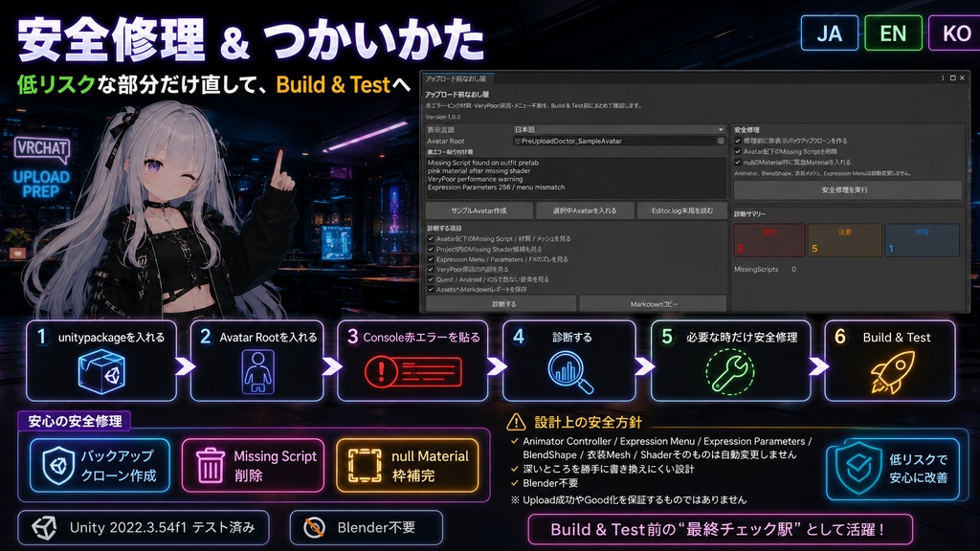The width and height of the screenshot is (980, 551).
Task: Click the blue 情報 count tile
Action: pyautogui.click(x=923, y=240)
